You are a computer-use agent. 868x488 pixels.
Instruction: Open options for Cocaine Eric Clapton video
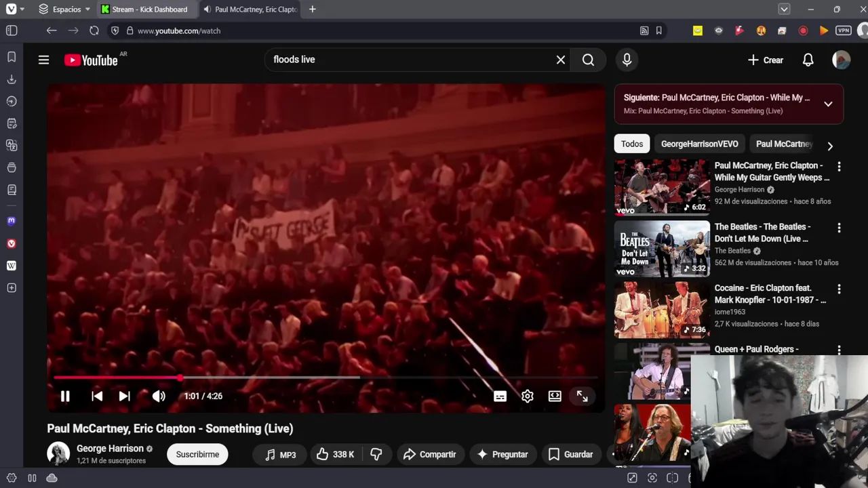[x=839, y=289]
